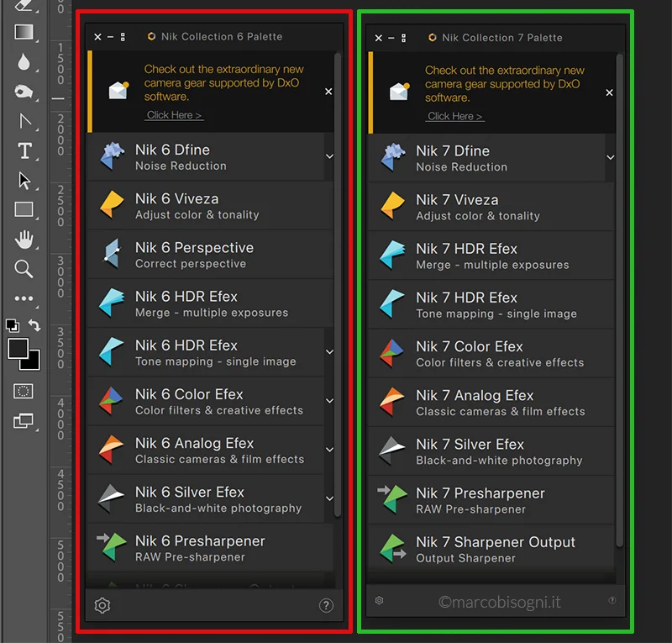Follow the Click Here link in Nik 7 palette

(454, 116)
